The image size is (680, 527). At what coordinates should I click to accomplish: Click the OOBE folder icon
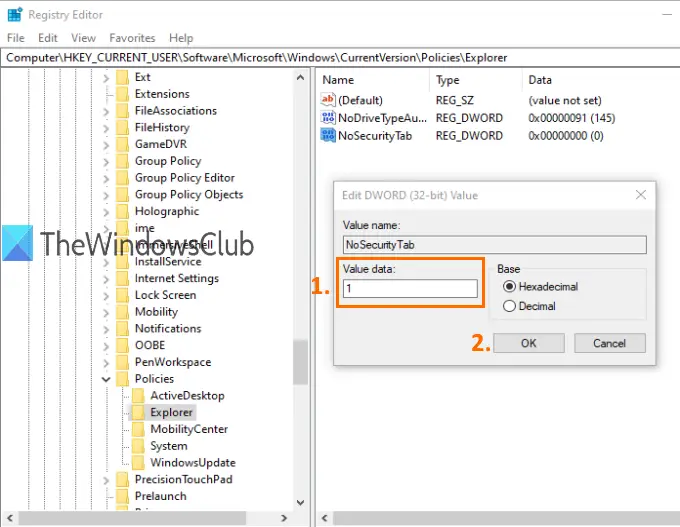(x=123, y=345)
